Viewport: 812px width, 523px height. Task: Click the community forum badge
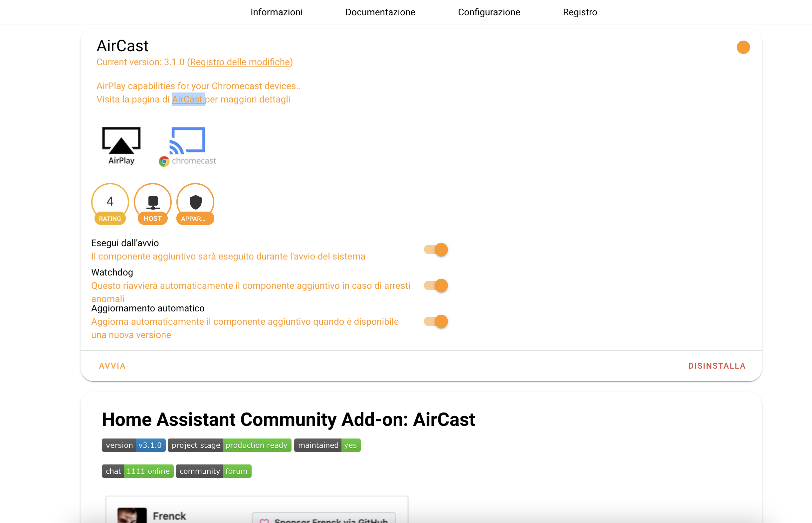[213, 471]
